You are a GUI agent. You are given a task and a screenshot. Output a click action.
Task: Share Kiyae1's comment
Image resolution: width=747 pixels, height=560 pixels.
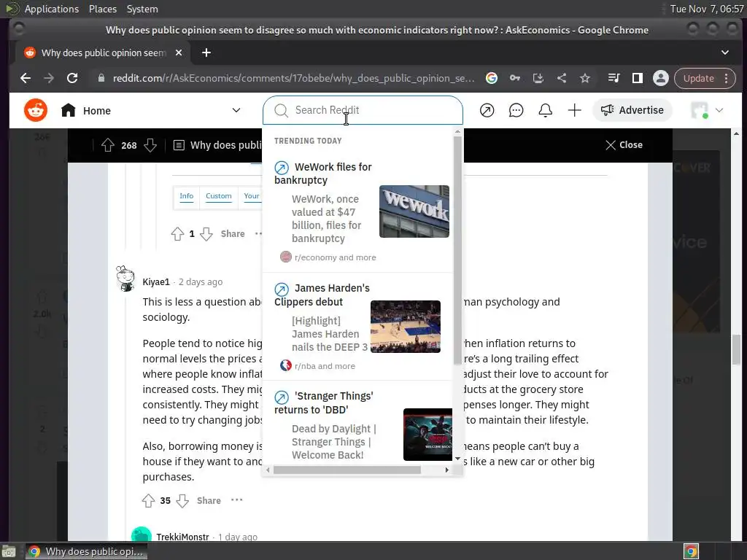pyautogui.click(x=209, y=500)
